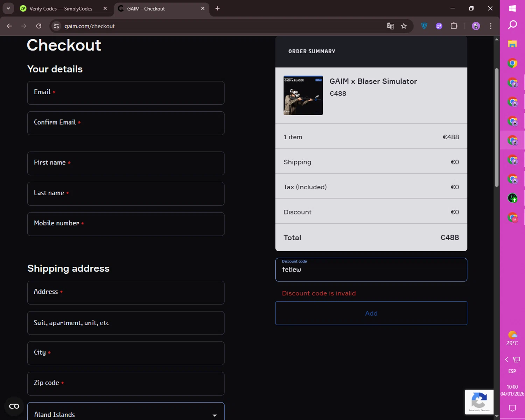Focus the Email field

click(126, 93)
